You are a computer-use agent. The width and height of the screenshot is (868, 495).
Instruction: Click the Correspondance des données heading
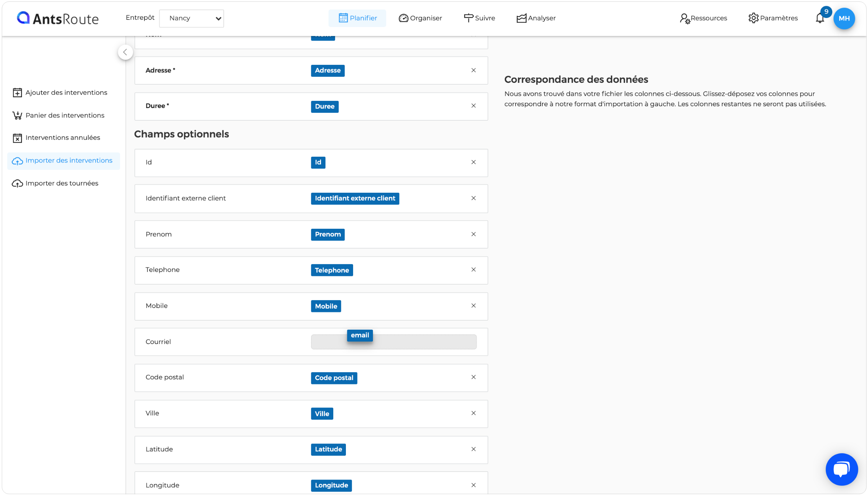pos(576,79)
